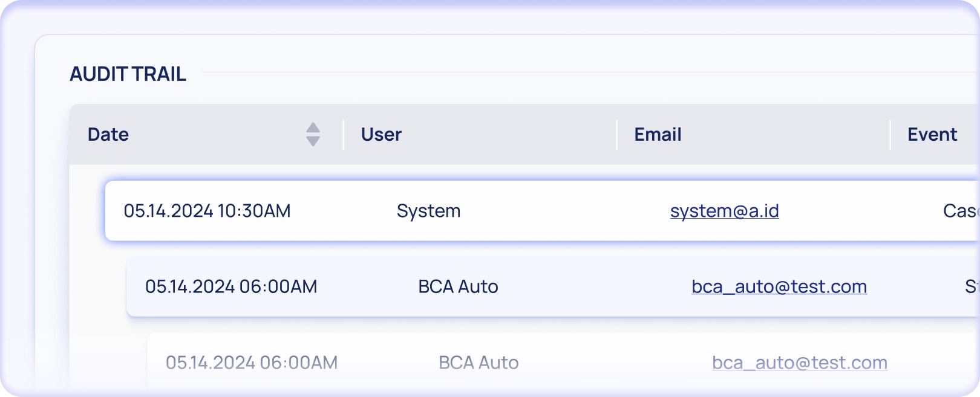Click the truncated Event cell in System row

click(961, 211)
